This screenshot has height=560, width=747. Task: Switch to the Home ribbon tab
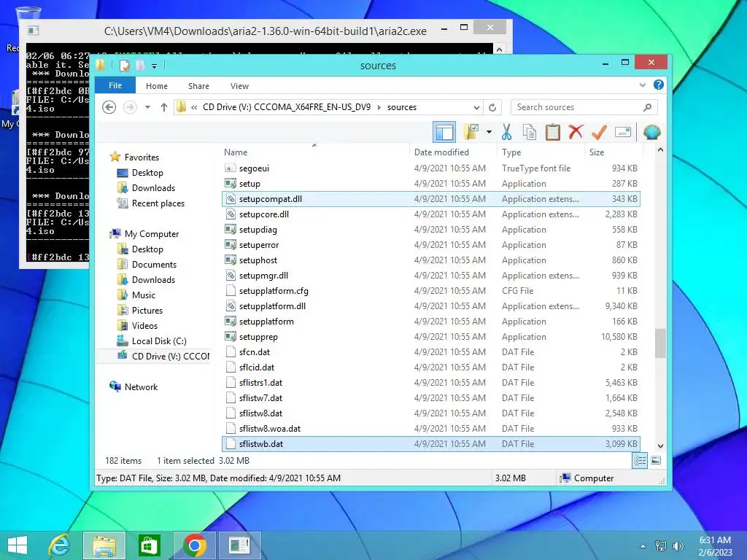coord(157,86)
